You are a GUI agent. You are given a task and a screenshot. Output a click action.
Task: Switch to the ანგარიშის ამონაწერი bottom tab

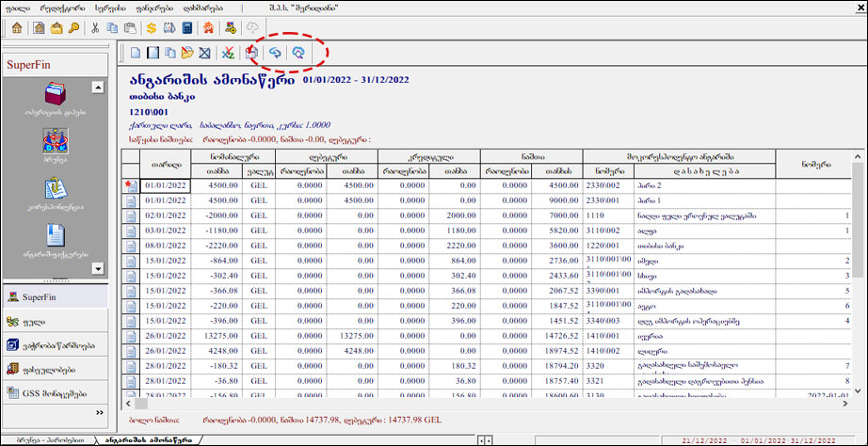pyautogui.click(x=149, y=440)
